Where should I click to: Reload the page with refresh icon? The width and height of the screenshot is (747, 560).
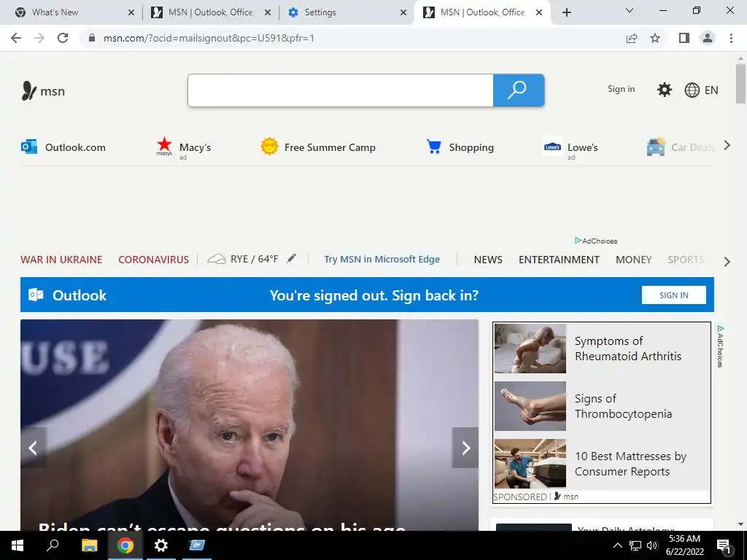click(63, 38)
